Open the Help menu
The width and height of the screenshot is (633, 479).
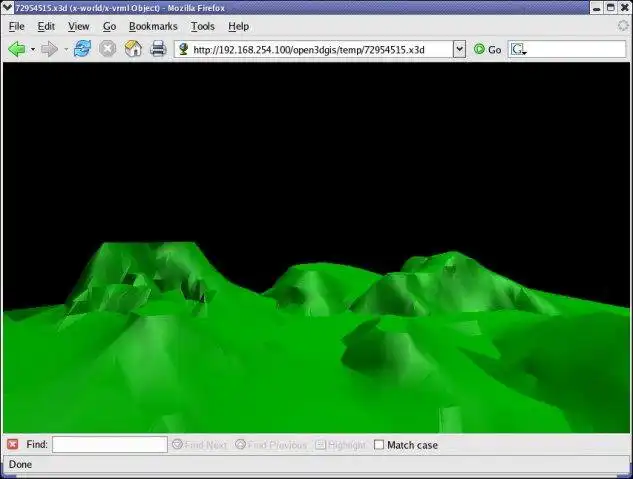coord(238,26)
